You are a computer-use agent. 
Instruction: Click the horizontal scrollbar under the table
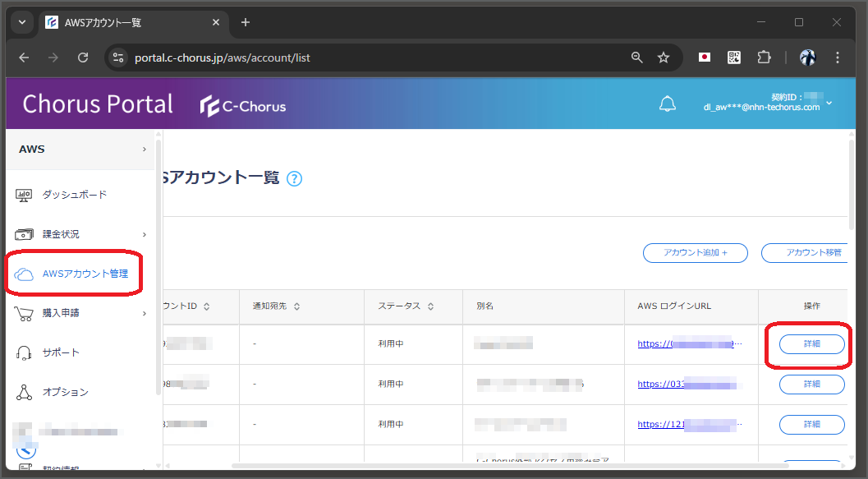509,465
